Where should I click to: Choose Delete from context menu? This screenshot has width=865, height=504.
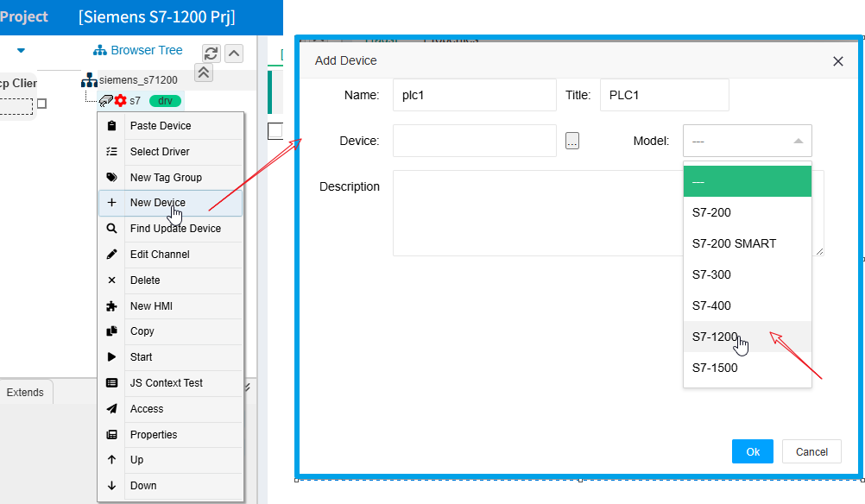(171, 280)
